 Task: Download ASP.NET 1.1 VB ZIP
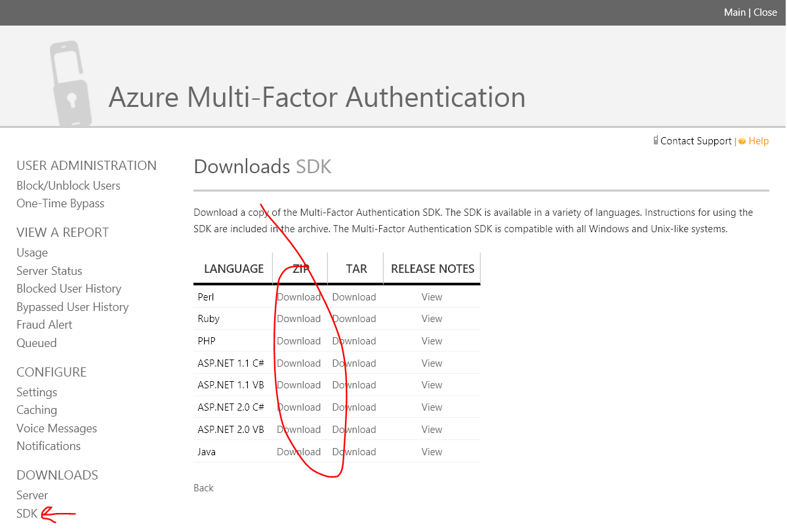298,385
